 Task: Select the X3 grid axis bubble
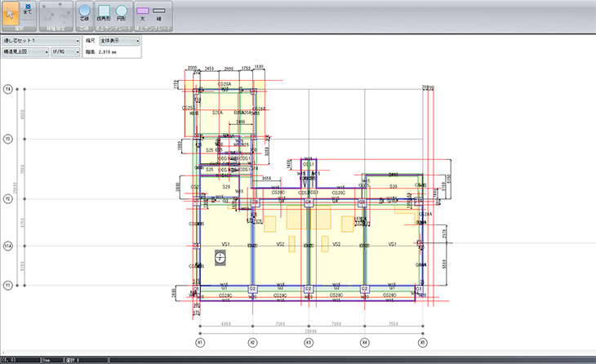(309, 343)
